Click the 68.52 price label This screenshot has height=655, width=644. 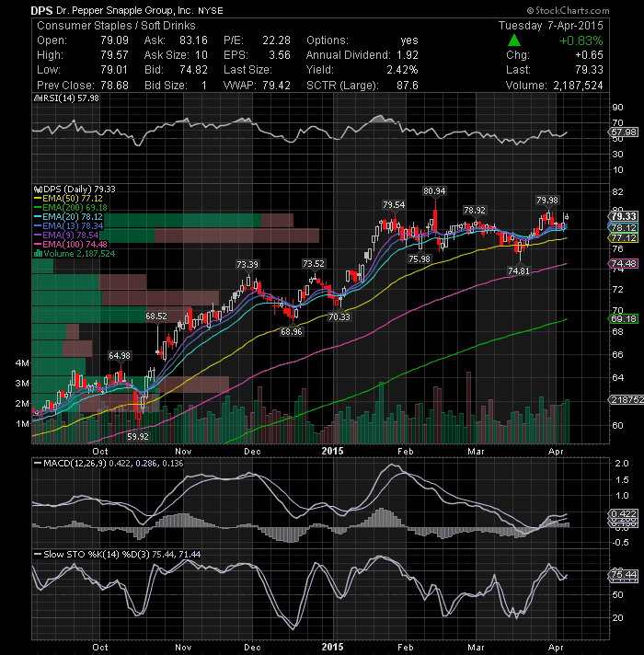pos(156,316)
